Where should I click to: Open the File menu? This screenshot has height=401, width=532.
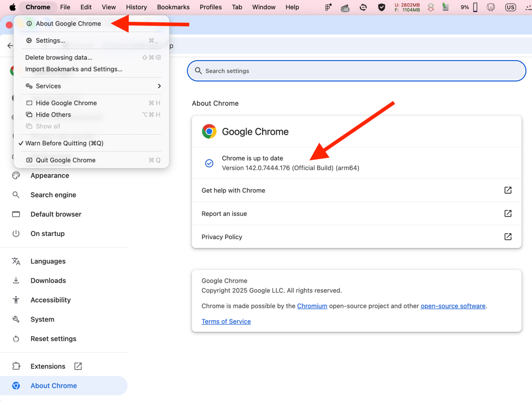65,7
